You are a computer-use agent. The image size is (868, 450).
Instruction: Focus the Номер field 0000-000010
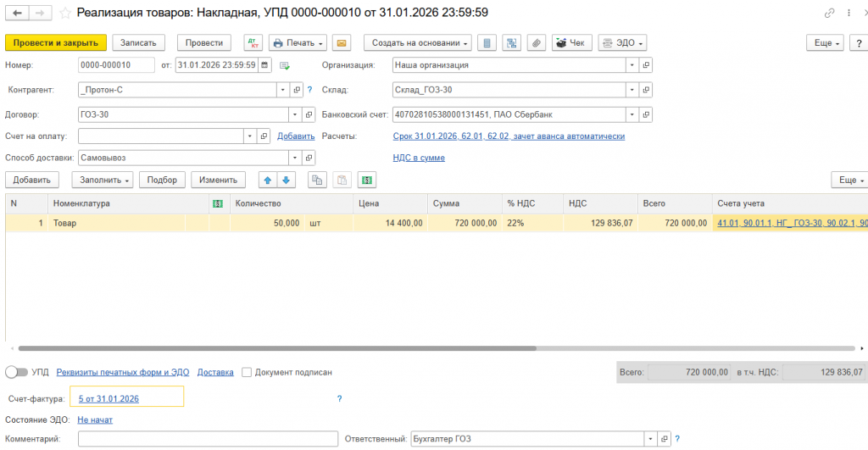116,64
